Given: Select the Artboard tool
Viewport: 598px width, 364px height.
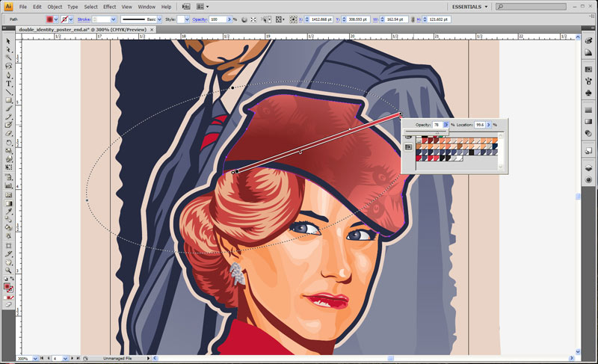Looking at the screenshot, I should [8, 246].
